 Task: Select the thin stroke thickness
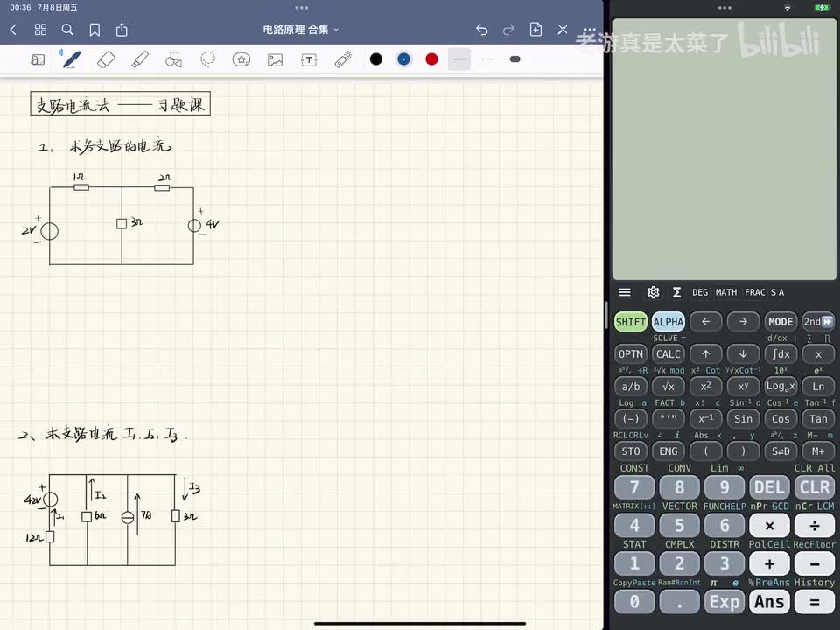pos(487,59)
